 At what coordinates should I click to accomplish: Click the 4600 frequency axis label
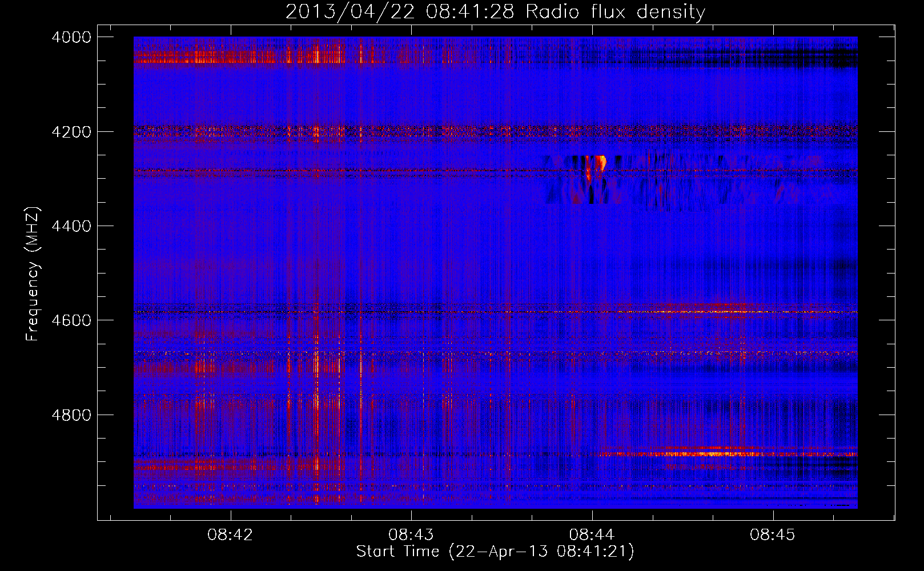[x=71, y=320]
